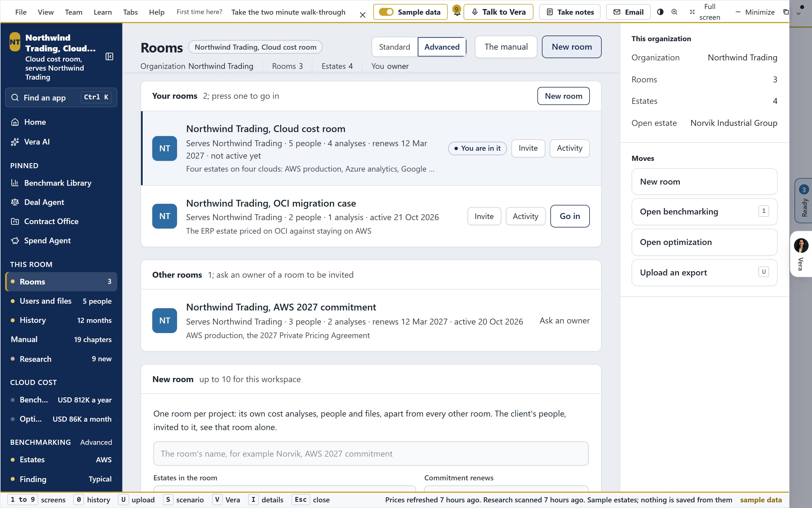Image resolution: width=812 pixels, height=508 pixels.
Task: Click the Take notes button
Action: [x=570, y=12]
